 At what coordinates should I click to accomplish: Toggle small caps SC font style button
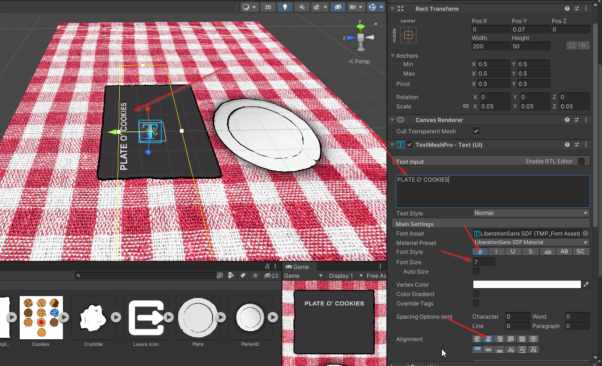click(x=581, y=252)
